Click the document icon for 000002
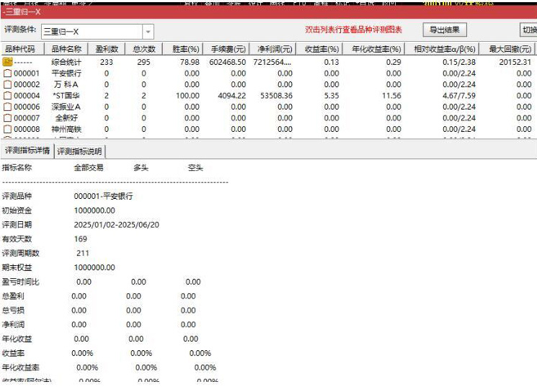Viewport: 537px width, 392px height. click(x=7, y=84)
